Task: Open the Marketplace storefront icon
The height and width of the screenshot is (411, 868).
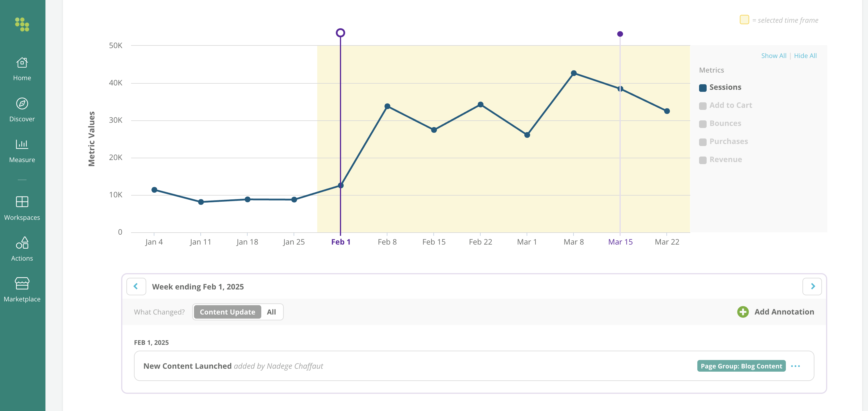Action: [x=22, y=284]
